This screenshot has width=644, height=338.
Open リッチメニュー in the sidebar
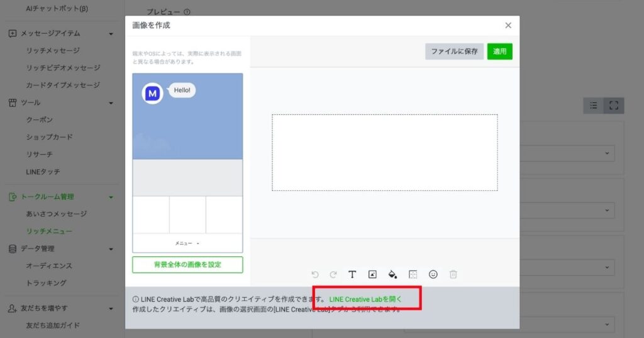pyautogui.click(x=49, y=231)
